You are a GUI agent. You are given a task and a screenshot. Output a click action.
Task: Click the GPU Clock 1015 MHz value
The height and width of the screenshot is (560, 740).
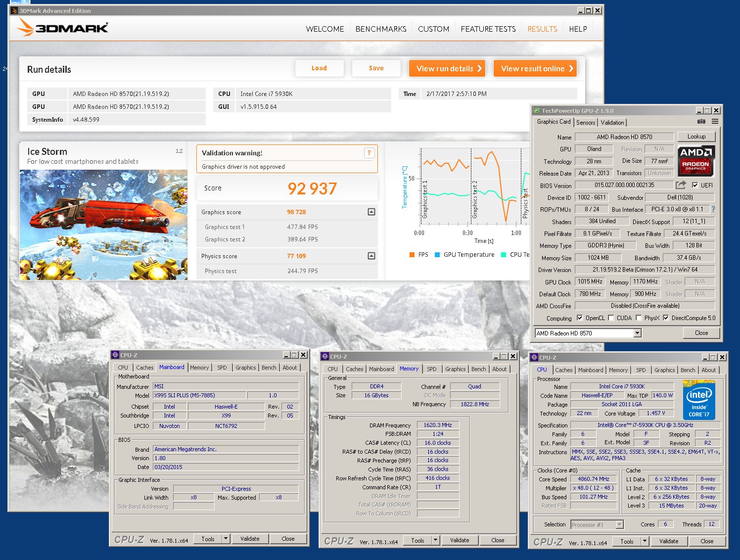click(590, 281)
